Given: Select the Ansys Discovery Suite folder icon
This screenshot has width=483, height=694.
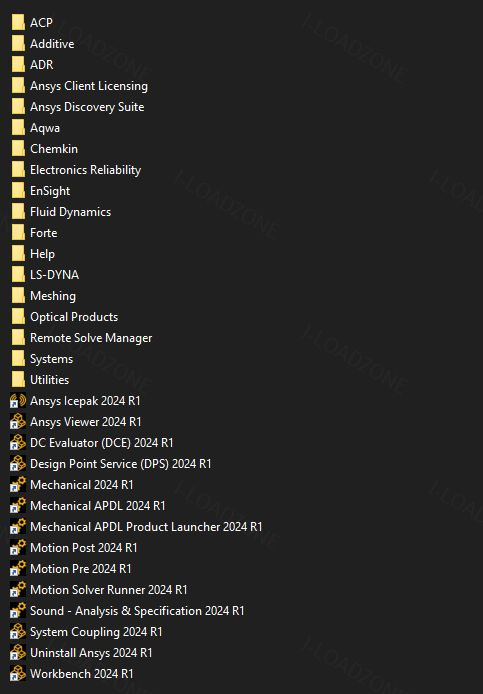Looking at the screenshot, I should (x=18, y=107).
